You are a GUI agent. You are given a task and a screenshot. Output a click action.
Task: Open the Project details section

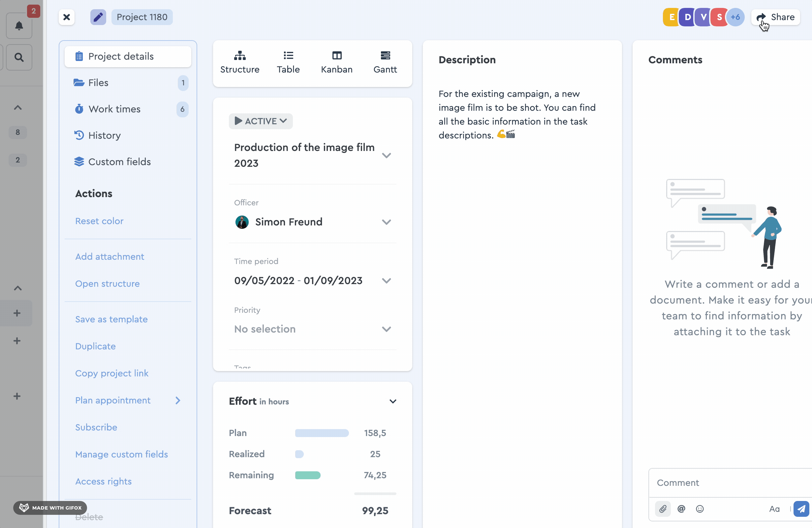pos(128,56)
